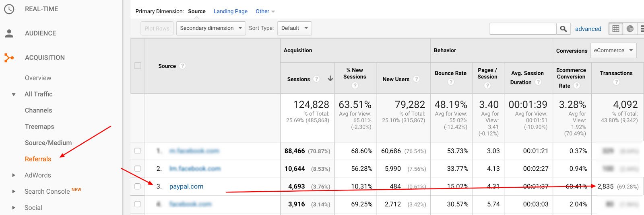Click into the table search field
Screen dimensions: 644x215
point(523,29)
